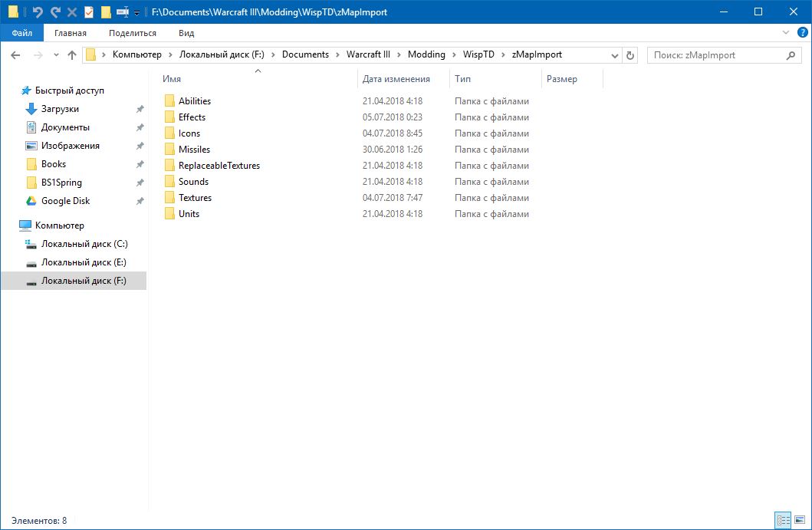Viewport: 812px width, 530px height.
Task: Click WispTD in the address breadcrumb
Action: 478,54
